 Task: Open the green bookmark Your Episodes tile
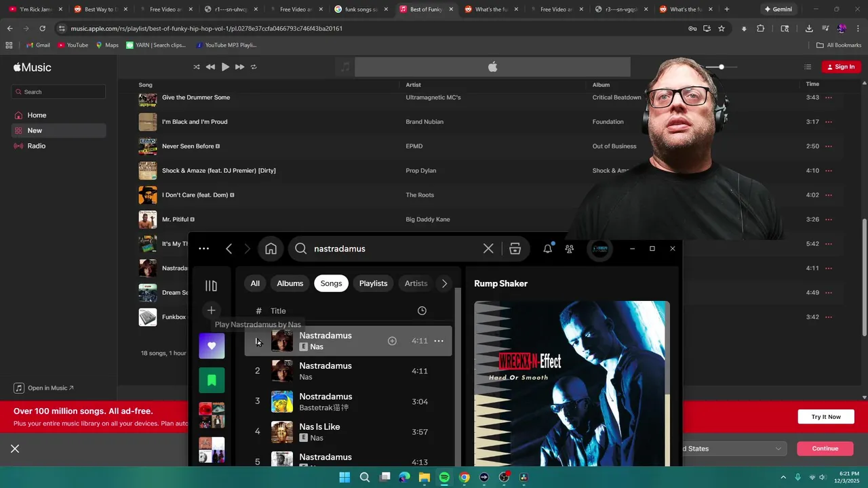pos(212,380)
